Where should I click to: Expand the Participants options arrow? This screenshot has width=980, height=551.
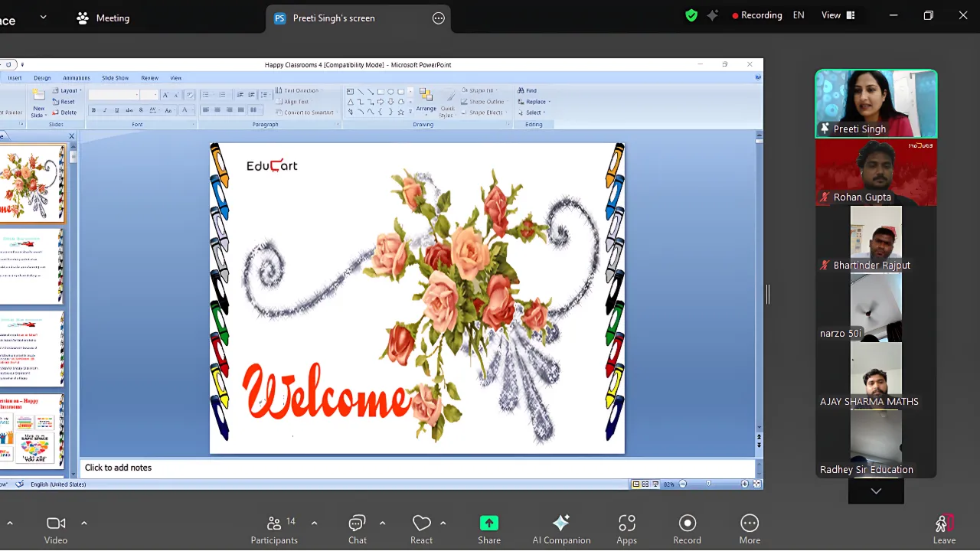coord(314,523)
